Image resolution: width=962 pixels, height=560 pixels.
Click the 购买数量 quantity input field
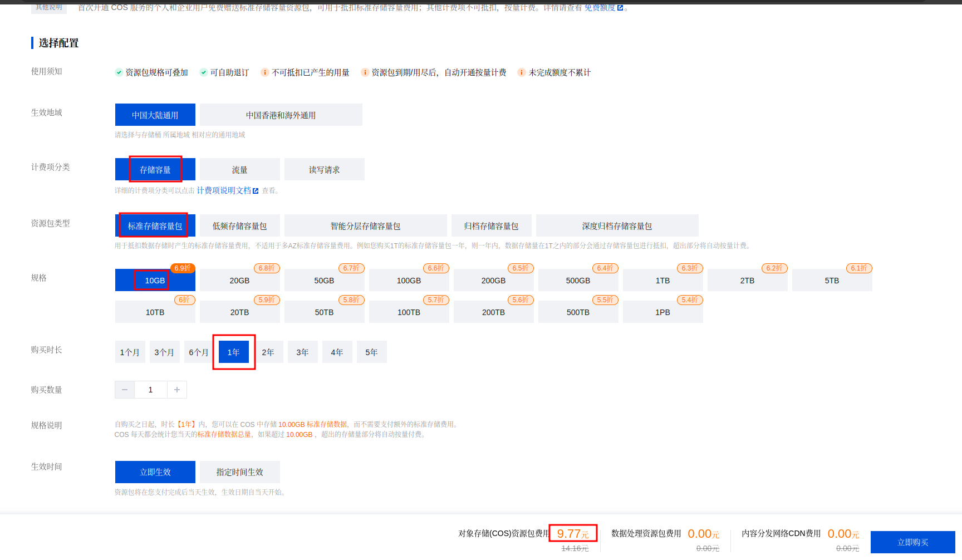[x=150, y=390]
